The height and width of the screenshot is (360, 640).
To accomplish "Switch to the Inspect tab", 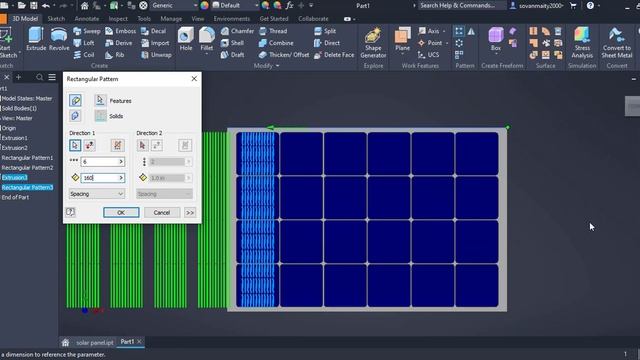I will pyautogui.click(x=118, y=19).
